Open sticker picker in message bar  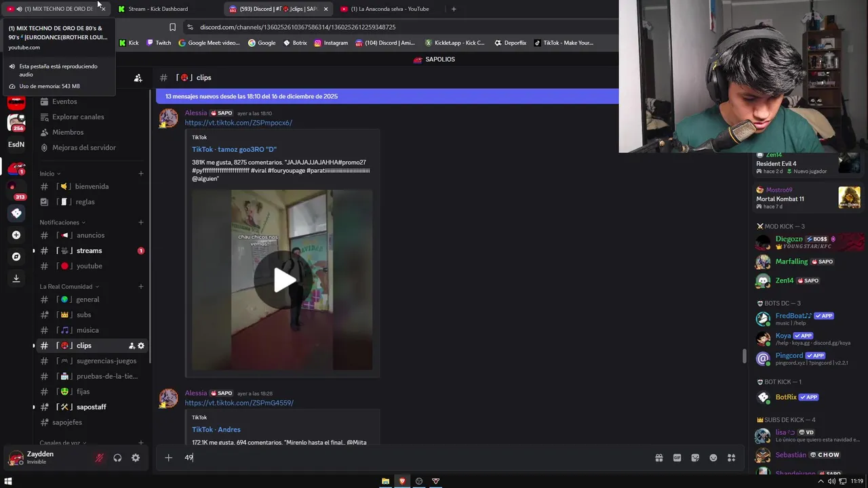(695, 457)
